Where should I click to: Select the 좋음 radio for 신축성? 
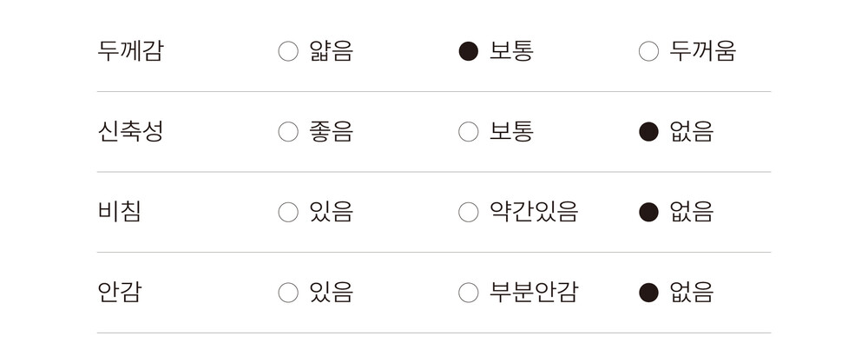(x=288, y=132)
